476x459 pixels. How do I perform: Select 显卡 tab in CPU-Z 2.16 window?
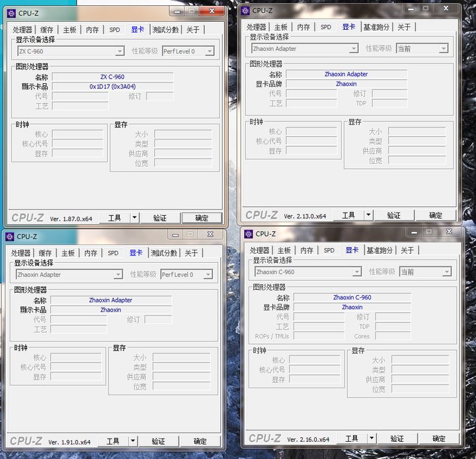[x=352, y=250]
